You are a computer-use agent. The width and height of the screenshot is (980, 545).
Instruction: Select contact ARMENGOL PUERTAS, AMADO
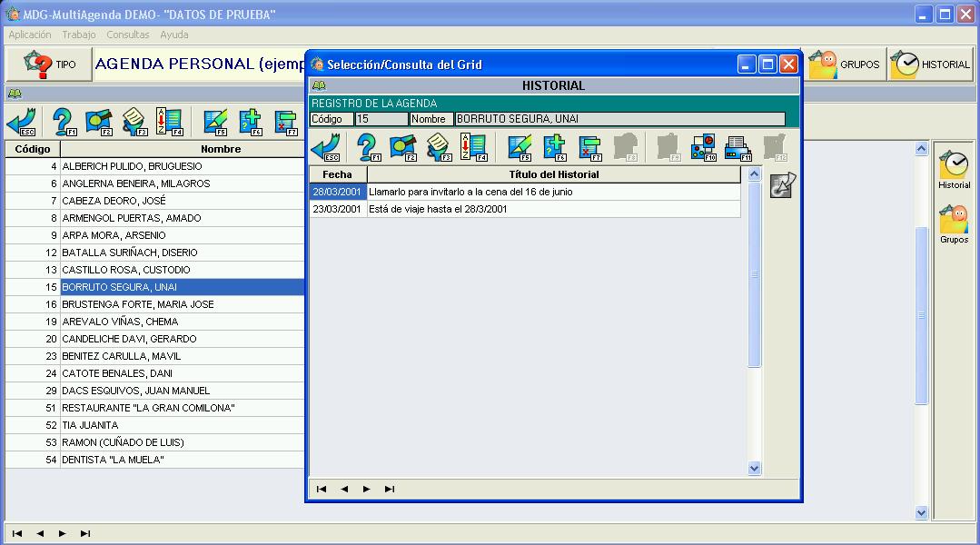pyautogui.click(x=155, y=218)
